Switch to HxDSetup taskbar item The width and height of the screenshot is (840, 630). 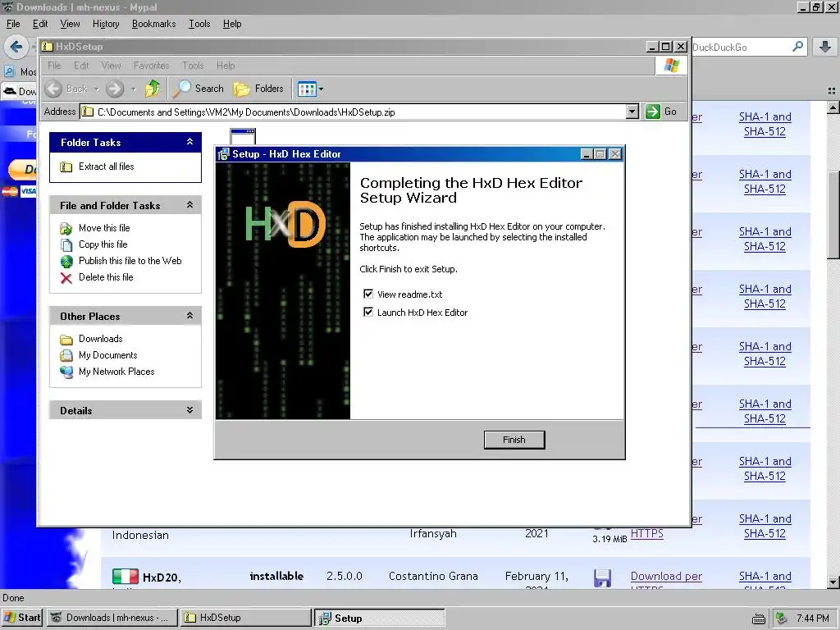[245, 618]
